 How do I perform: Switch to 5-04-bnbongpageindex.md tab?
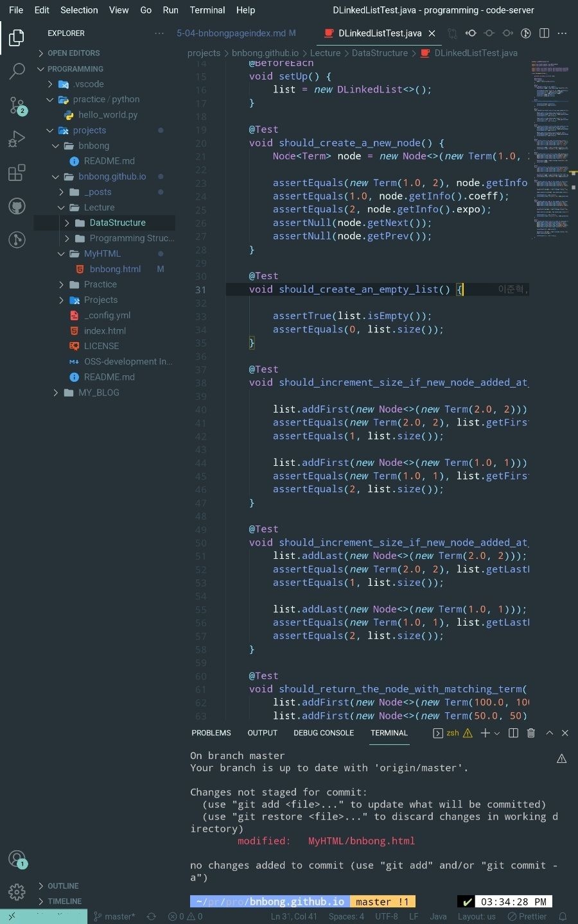coord(236,33)
